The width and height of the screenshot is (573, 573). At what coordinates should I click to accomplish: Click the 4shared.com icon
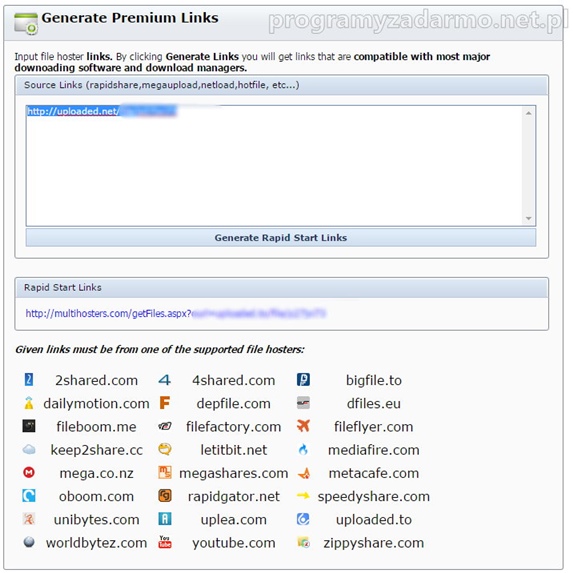click(164, 380)
